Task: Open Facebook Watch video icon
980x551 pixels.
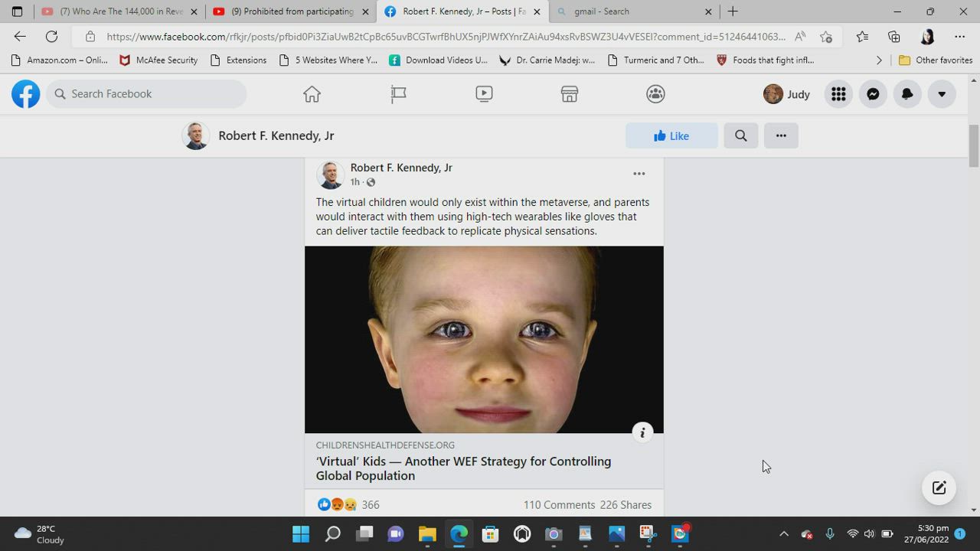Action: 484,94
